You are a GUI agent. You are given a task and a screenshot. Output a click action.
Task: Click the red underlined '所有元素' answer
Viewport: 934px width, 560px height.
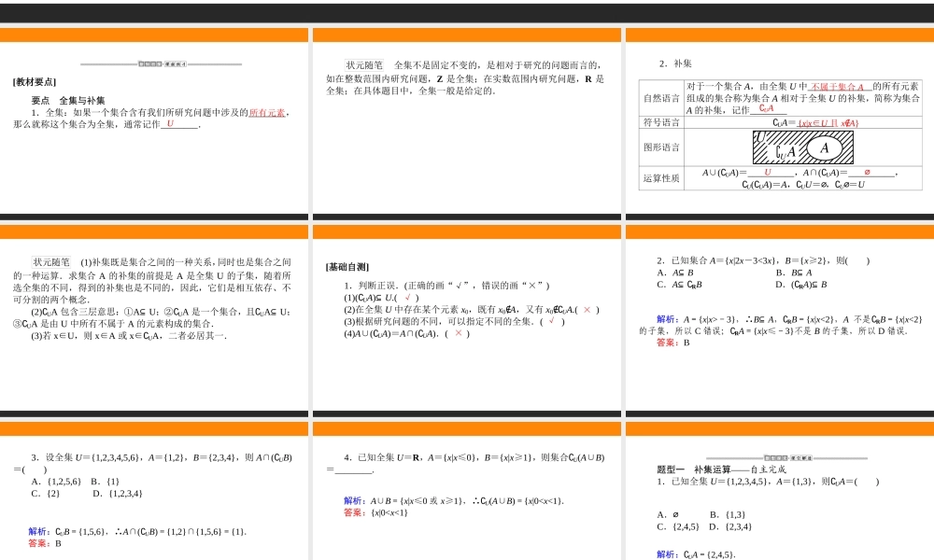click(267, 113)
